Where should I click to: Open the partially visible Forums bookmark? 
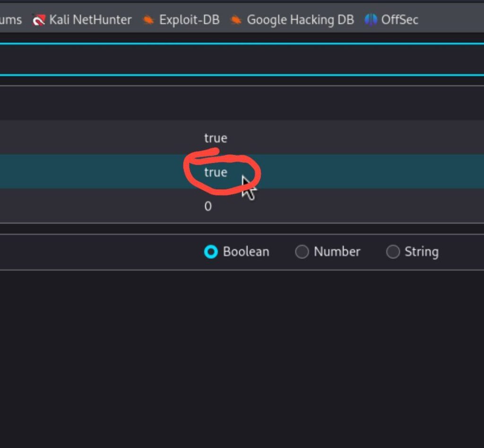coord(10,20)
